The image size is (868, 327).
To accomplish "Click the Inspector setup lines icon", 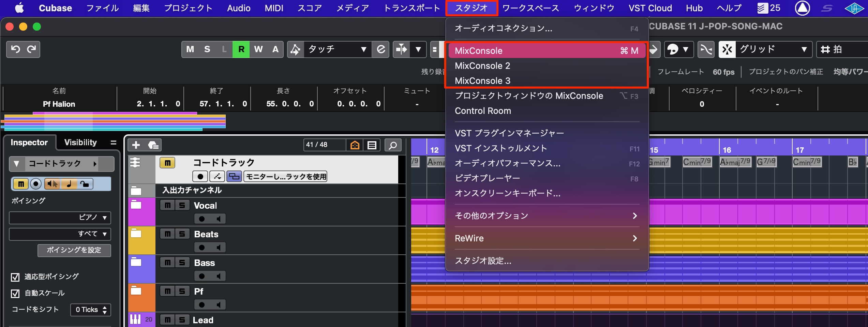I will 114,143.
